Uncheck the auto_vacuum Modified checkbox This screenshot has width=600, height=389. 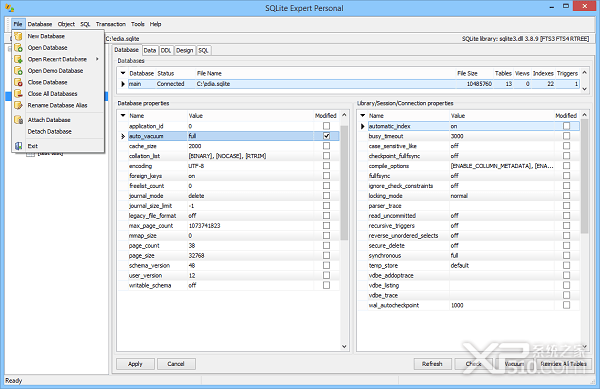pyautogui.click(x=326, y=136)
